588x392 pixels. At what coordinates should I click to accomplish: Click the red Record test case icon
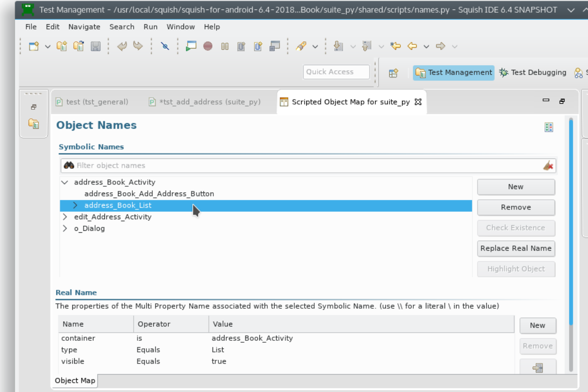pos(207,46)
